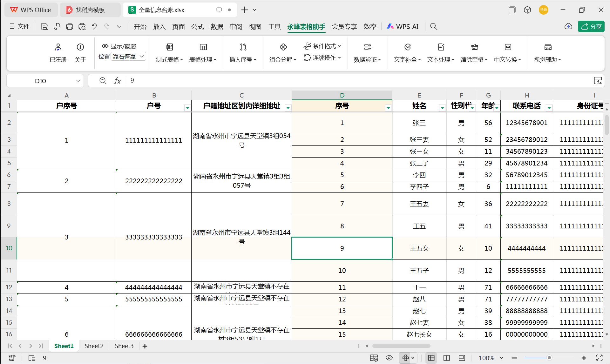Toggle eye protection mode in status bar
The width and height of the screenshot is (610, 364).
click(389, 358)
